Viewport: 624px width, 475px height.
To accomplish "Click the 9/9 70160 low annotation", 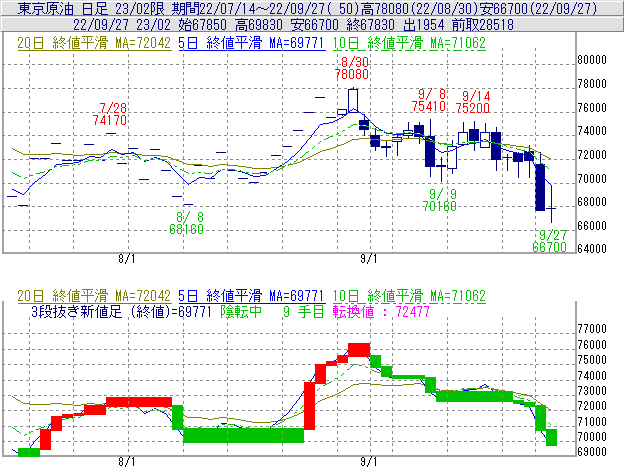I will (440, 200).
